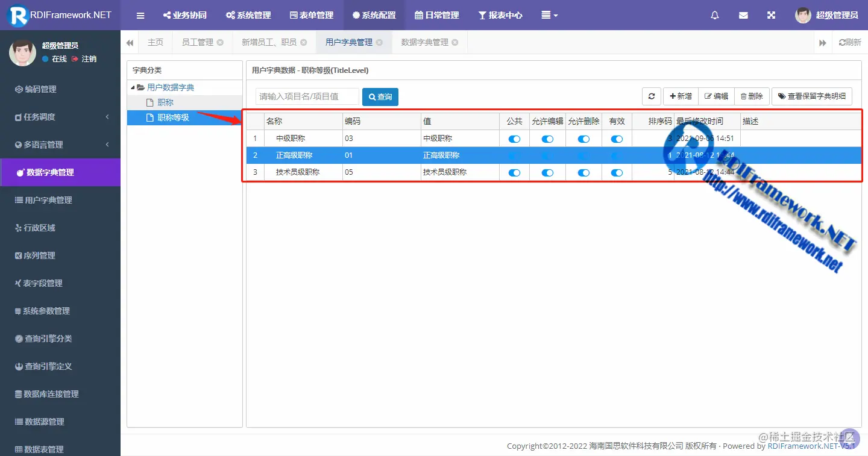Open the mail message icon
Screen dimensions: 868x456
[x=743, y=15]
